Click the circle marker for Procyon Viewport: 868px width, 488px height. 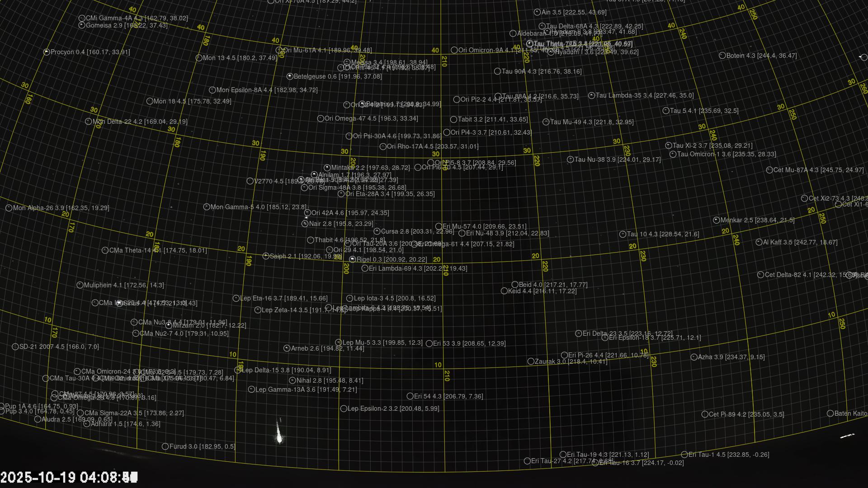pos(46,52)
